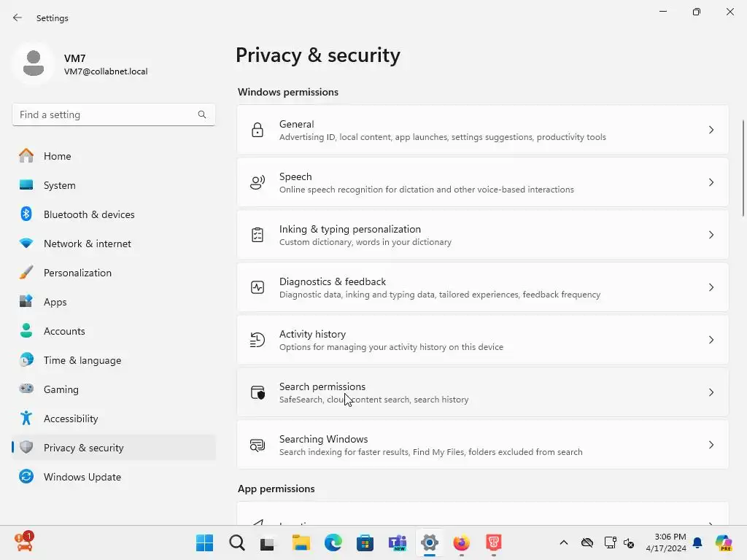
Task: Go to the Accessibility settings page
Action: coord(71,419)
